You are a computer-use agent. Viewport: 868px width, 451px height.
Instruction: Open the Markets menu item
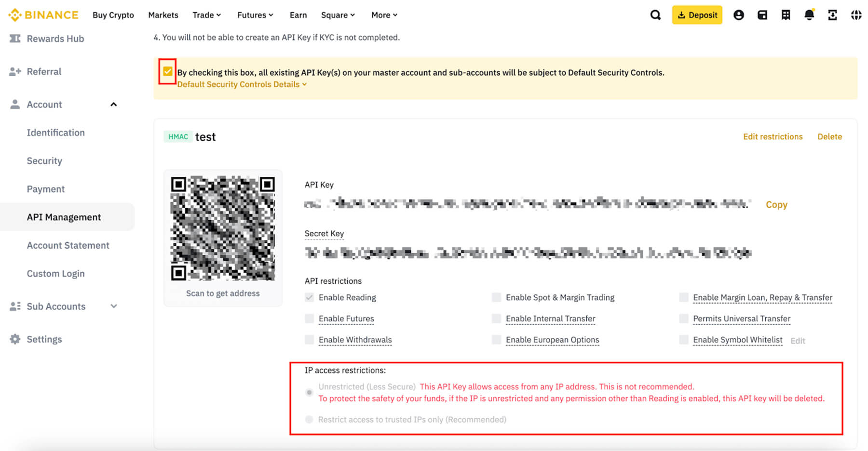pyautogui.click(x=163, y=15)
